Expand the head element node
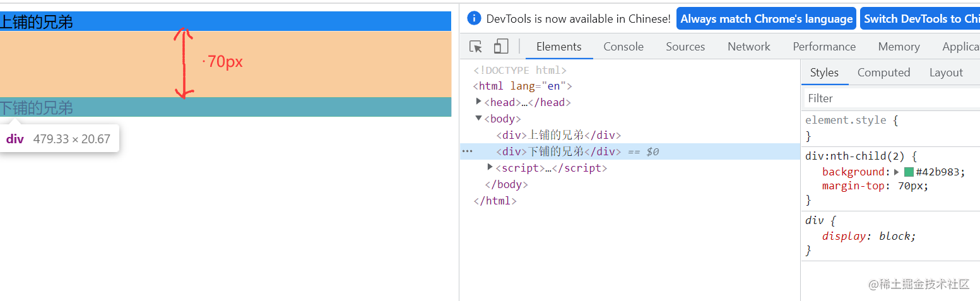This screenshot has width=980, height=301. point(479,102)
